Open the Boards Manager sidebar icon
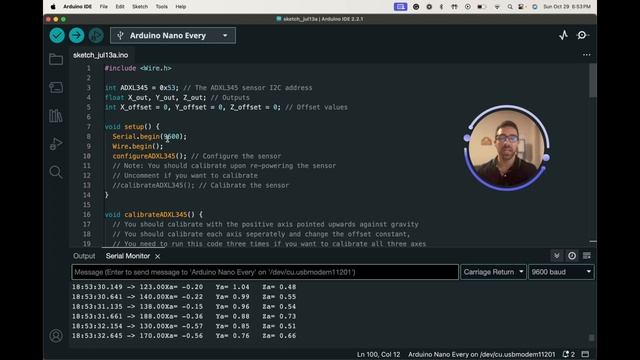 click(56, 87)
